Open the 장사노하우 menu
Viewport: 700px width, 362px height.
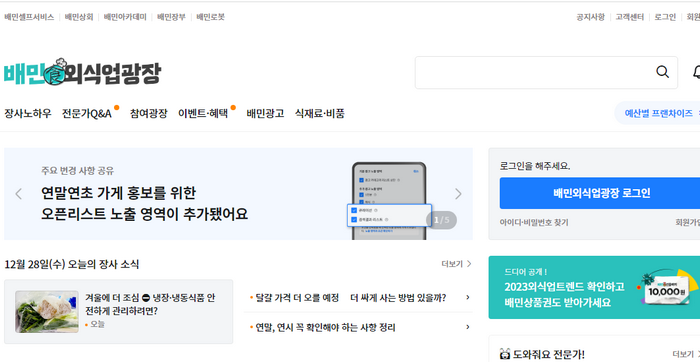pyautogui.click(x=28, y=113)
